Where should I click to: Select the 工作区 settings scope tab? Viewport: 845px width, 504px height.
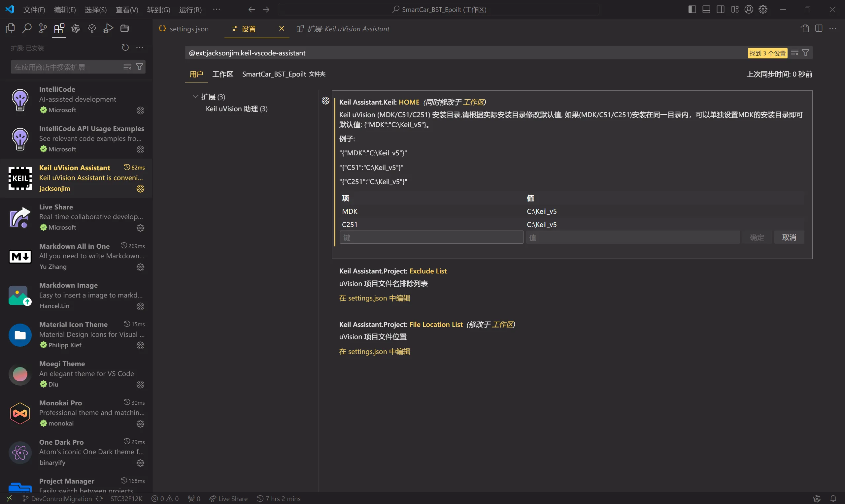(x=223, y=74)
